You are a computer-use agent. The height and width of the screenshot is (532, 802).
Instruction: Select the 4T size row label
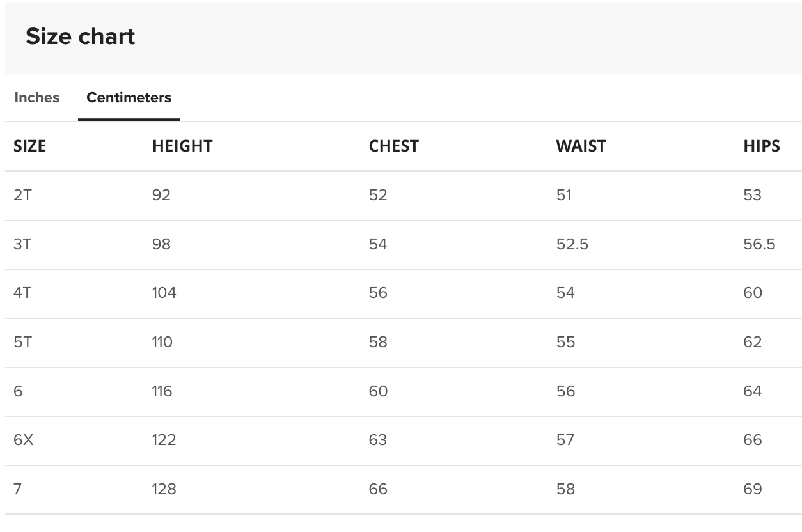[23, 293]
